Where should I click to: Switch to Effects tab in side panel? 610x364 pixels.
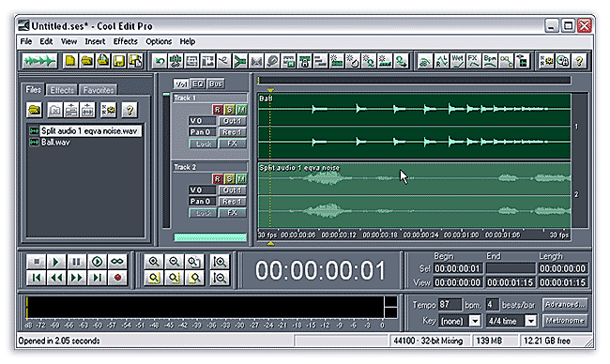click(62, 90)
